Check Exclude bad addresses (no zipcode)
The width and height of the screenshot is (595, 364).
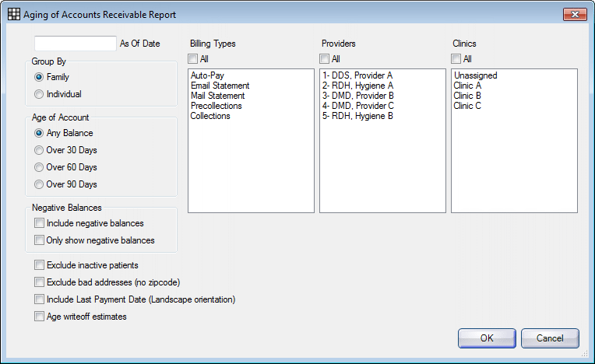[39, 282]
